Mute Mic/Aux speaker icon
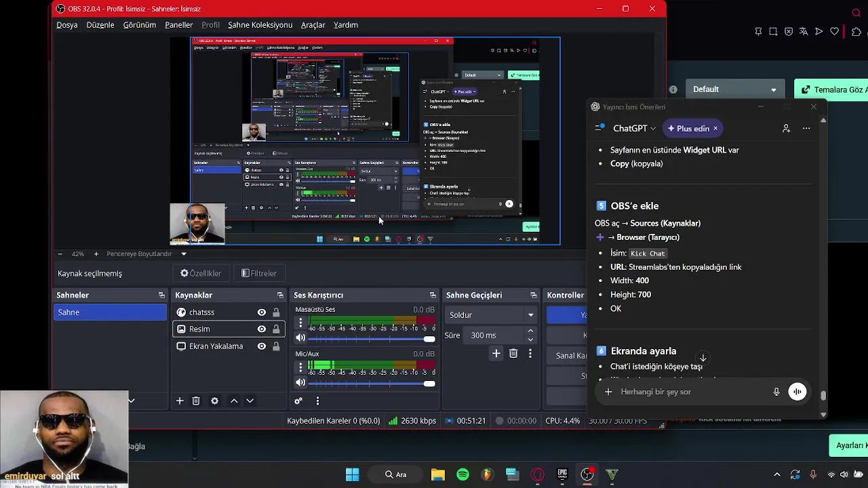 click(300, 382)
